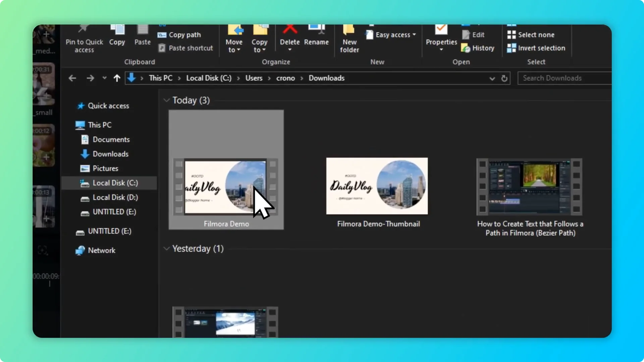
Task: Click the Search Downloads field
Action: pyautogui.click(x=565, y=78)
